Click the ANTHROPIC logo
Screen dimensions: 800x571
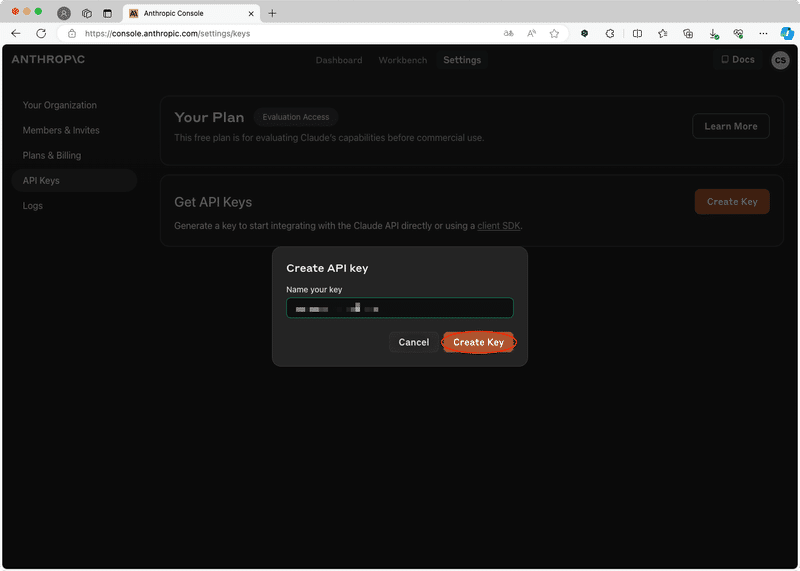(48, 59)
